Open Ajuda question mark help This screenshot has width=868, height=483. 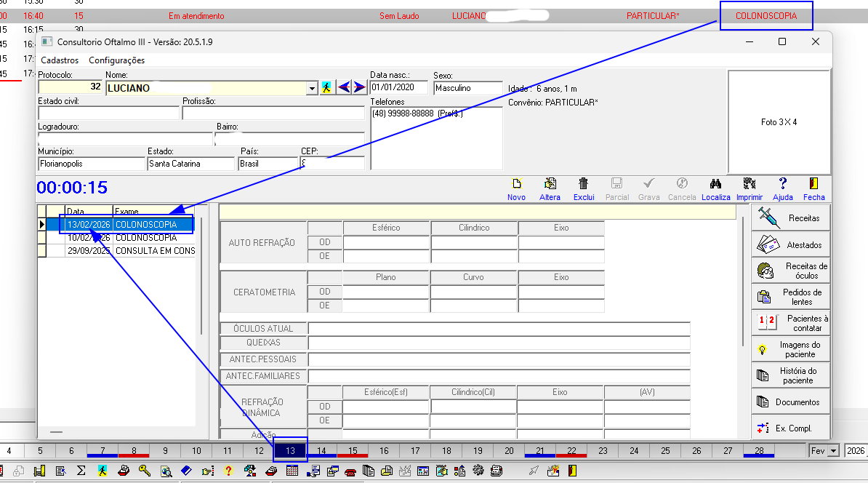(x=782, y=185)
